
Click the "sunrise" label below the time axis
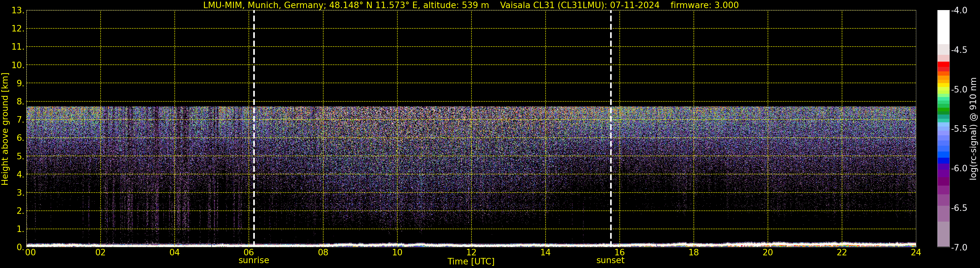click(254, 261)
